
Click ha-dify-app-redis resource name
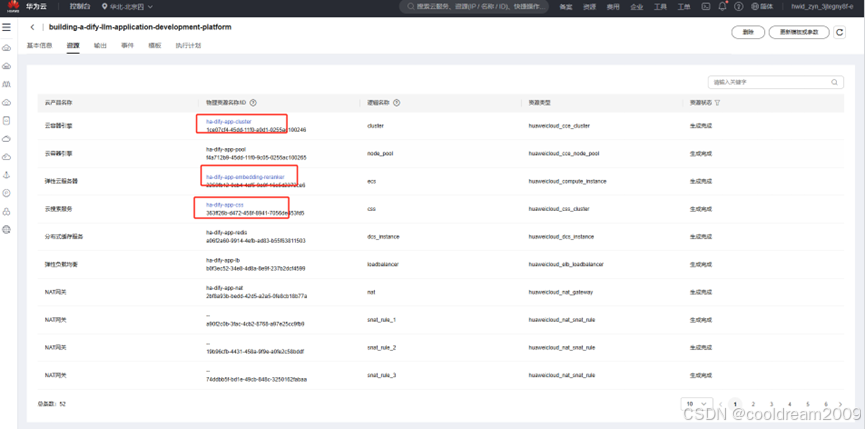coord(227,232)
